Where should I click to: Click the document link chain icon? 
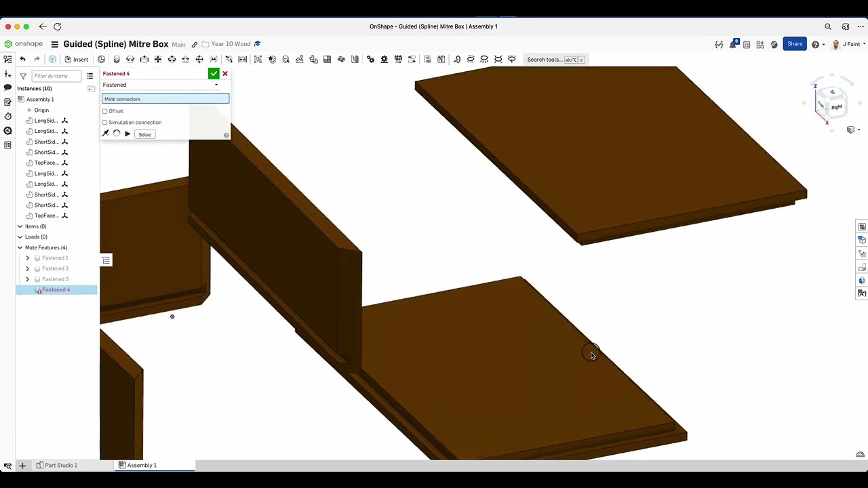(x=195, y=45)
